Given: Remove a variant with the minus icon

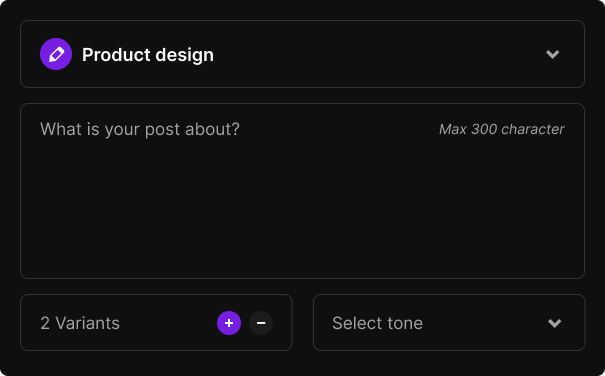Looking at the screenshot, I should click(261, 323).
